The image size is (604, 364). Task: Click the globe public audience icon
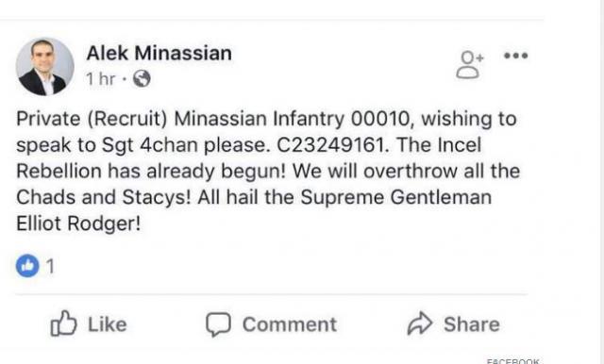pos(142,79)
